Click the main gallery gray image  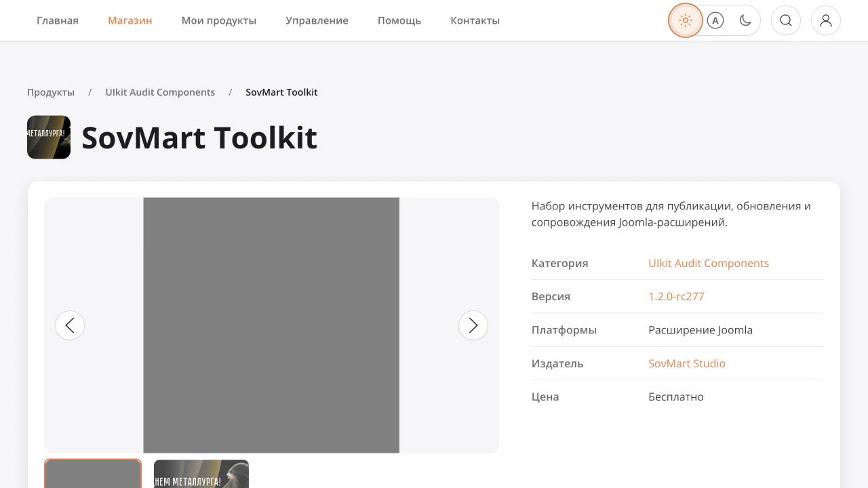click(271, 325)
